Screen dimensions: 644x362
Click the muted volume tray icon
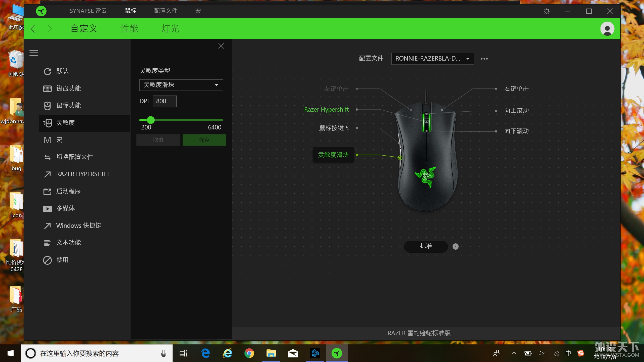click(x=542, y=353)
